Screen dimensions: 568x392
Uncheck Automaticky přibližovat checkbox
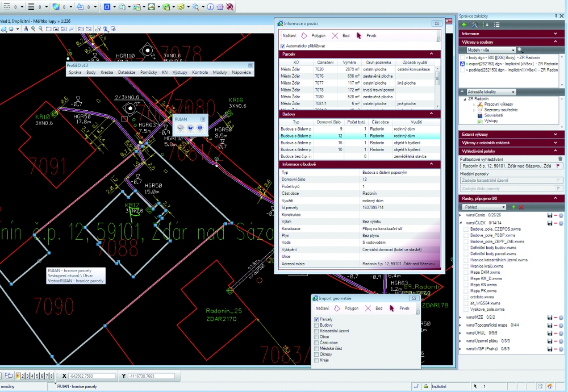282,46
